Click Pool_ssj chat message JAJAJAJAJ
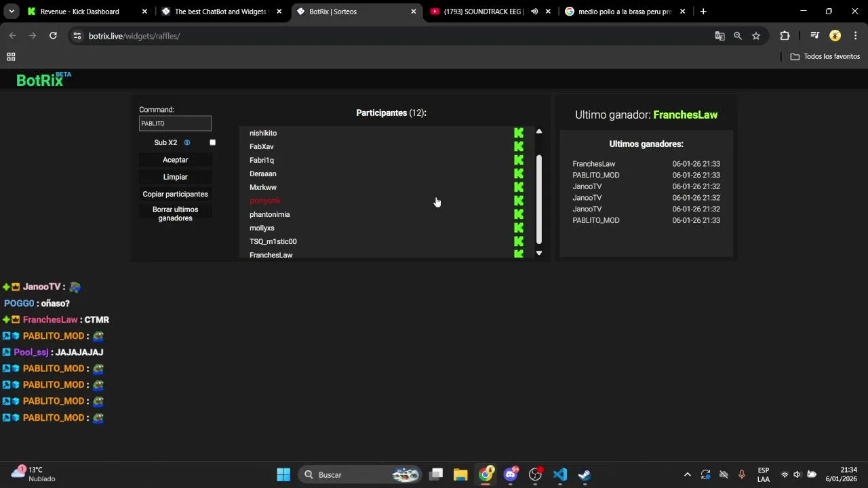This screenshot has width=868, height=488. tap(79, 352)
